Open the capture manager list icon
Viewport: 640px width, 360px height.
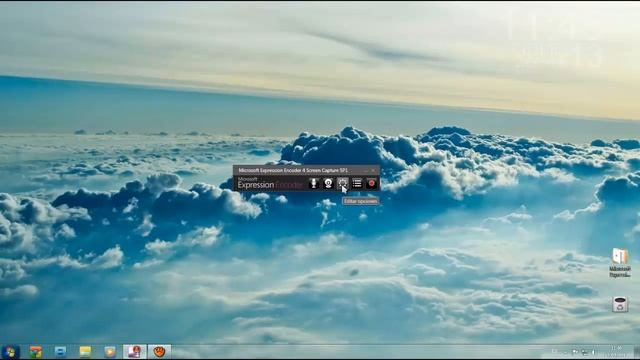click(357, 183)
